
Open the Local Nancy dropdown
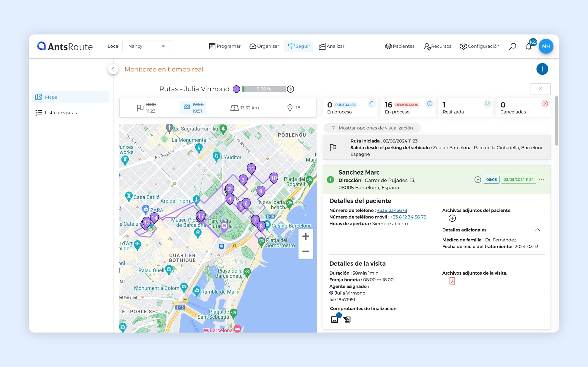coord(147,46)
